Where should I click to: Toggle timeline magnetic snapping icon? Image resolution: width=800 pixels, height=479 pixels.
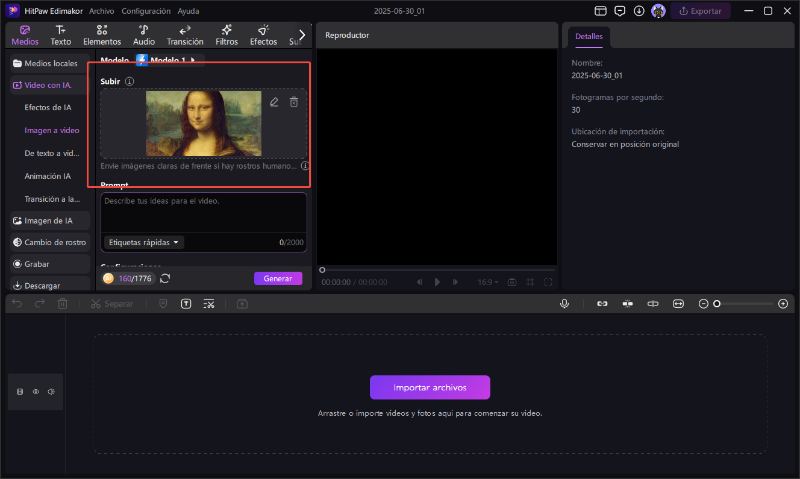tap(628, 304)
